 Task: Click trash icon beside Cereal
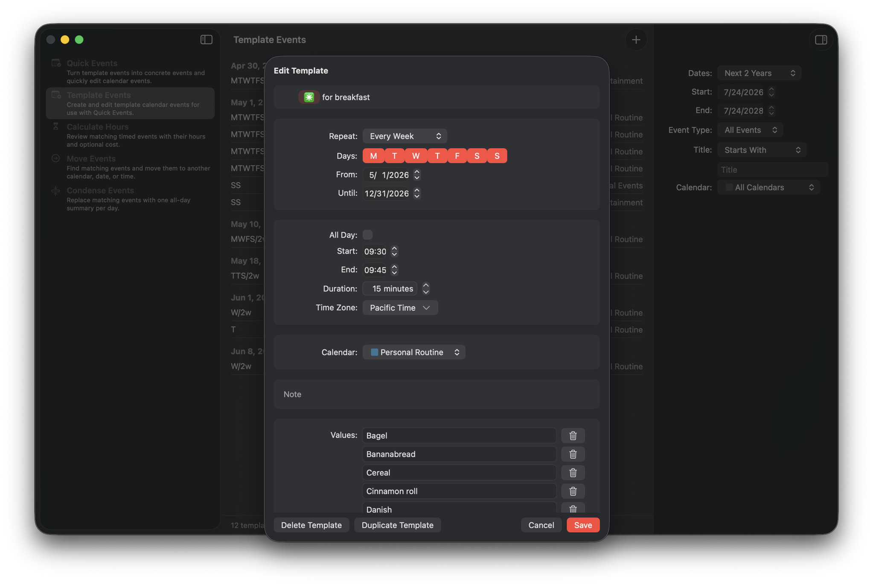573,472
